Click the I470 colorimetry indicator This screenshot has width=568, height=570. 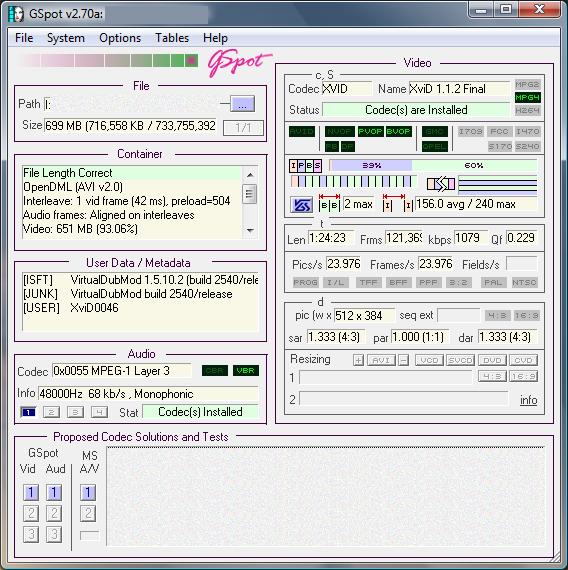pyautogui.click(x=528, y=131)
